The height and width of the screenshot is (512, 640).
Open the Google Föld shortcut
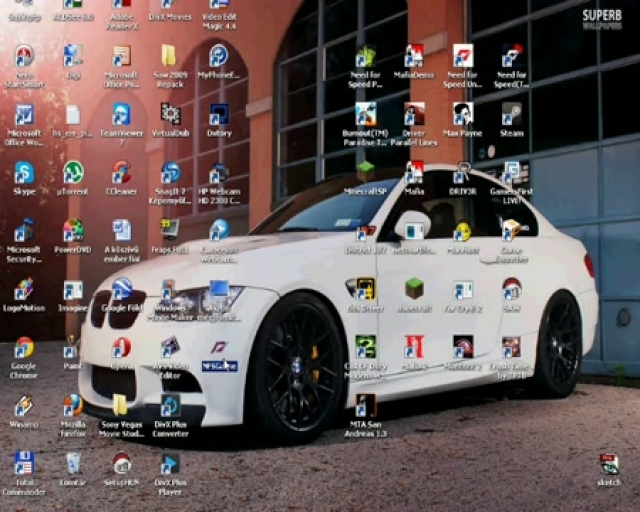[x=121, y=289]
